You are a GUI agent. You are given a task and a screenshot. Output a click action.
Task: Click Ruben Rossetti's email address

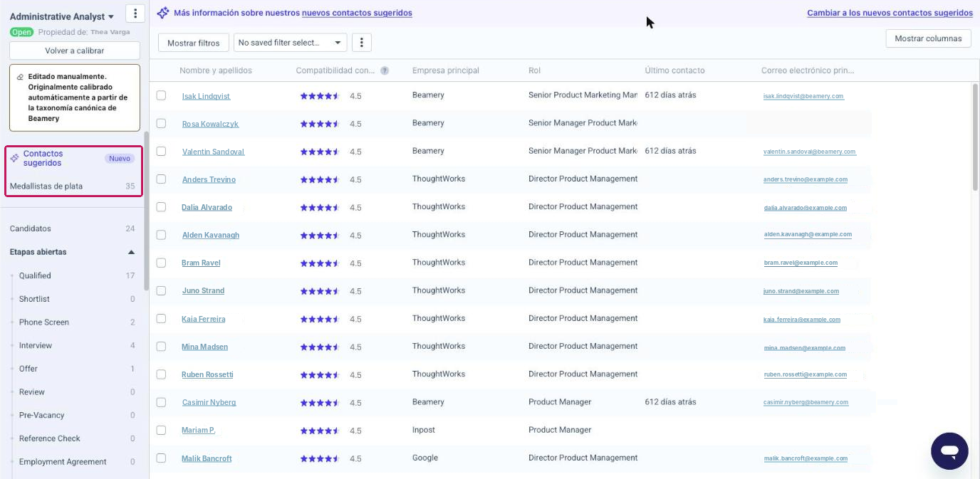tap(806, 374)
